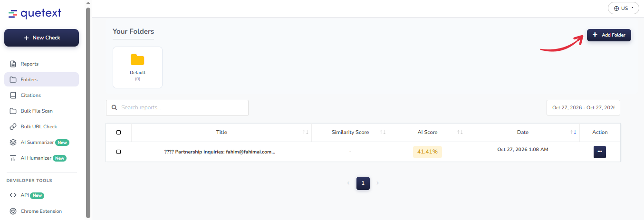Open Bulk URL Check
Image resolution: width=644 pixels, height=220 pixels.
[41, 126]
